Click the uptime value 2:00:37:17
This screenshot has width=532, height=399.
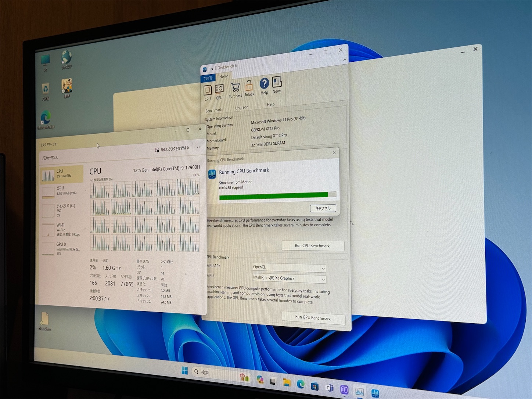(100, 298)
